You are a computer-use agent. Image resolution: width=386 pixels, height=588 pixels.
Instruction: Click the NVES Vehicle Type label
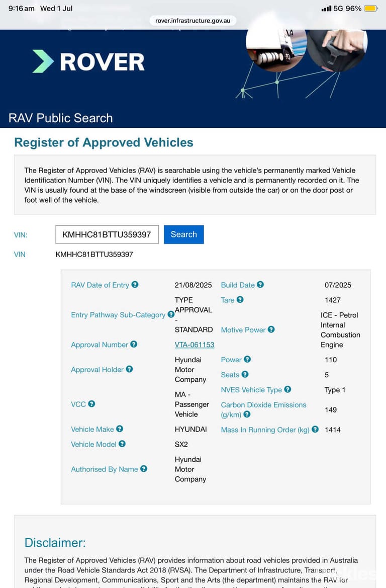[251, 390]
